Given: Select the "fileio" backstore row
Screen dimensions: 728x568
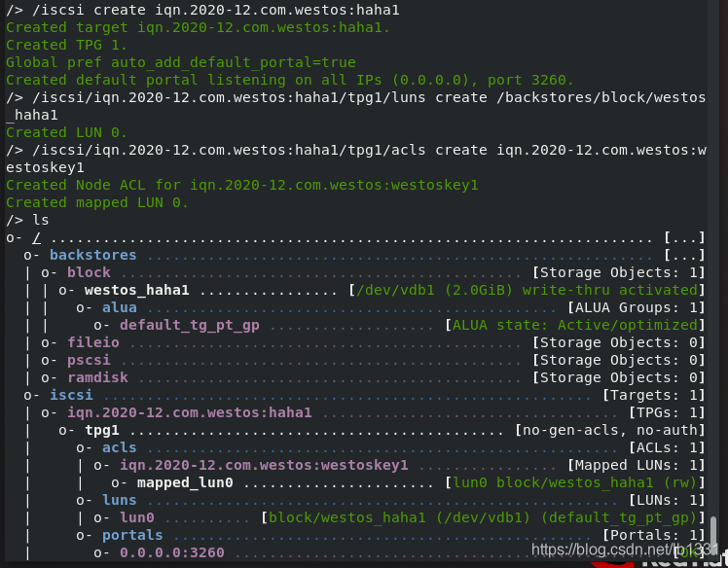Looking at the screenshot, I should tap(93, 342).
